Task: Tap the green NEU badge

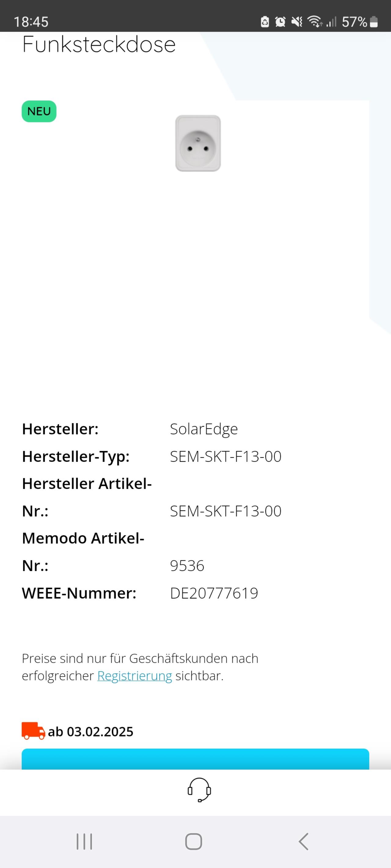Action: [x=39, y=111]
